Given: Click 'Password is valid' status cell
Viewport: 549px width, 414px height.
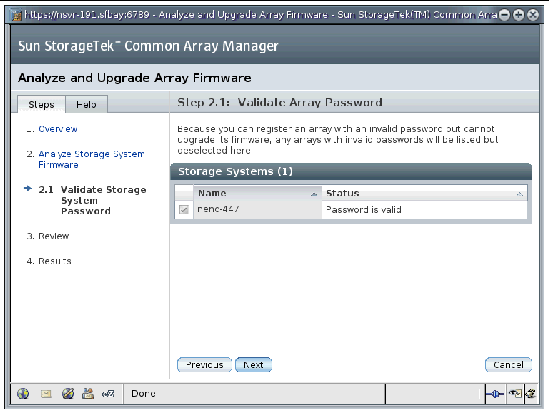Looking at the screenshot, I should tap(424, 210).
